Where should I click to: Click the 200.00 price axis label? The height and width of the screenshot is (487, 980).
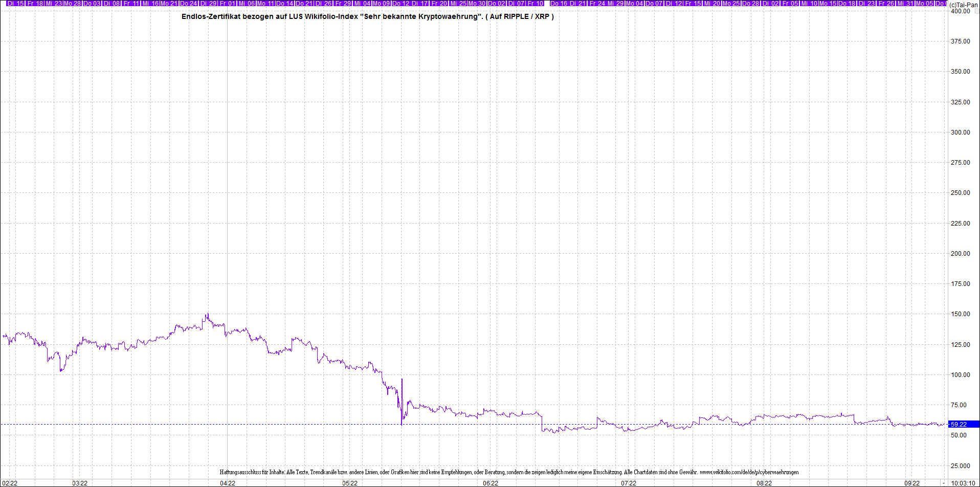960,254
